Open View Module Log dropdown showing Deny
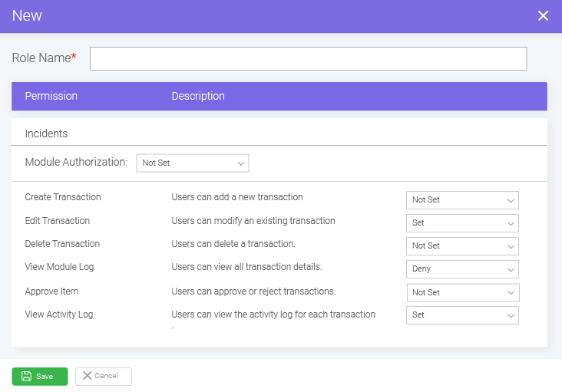Screen dimensions: 562x392 [462, 269]
